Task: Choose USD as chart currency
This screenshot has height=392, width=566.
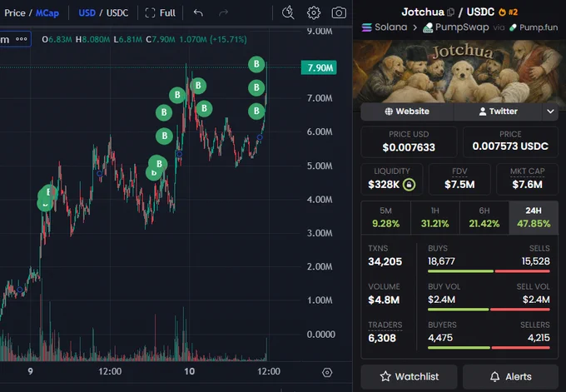Action: point(87,13)
